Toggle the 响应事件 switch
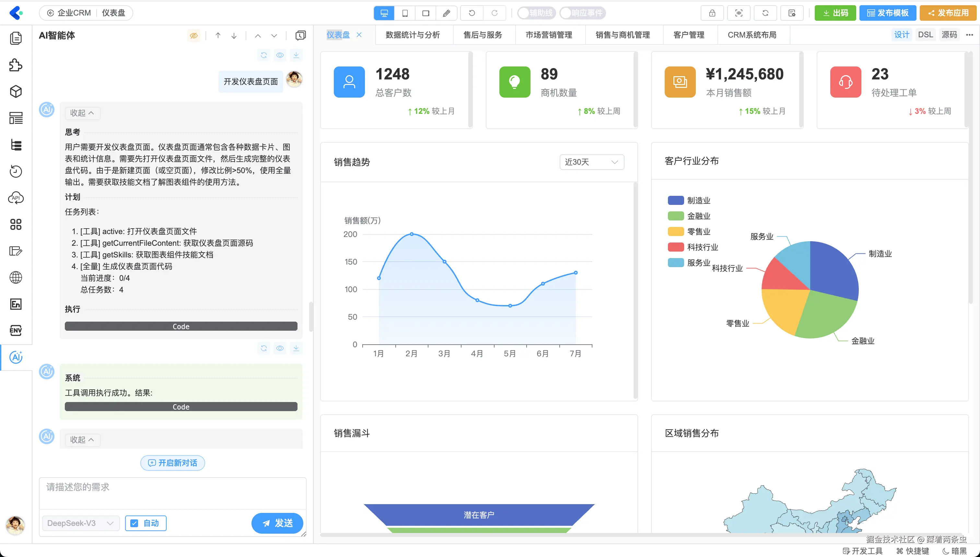Viewport: 980px width, 557px height. [x=582, y=13]
